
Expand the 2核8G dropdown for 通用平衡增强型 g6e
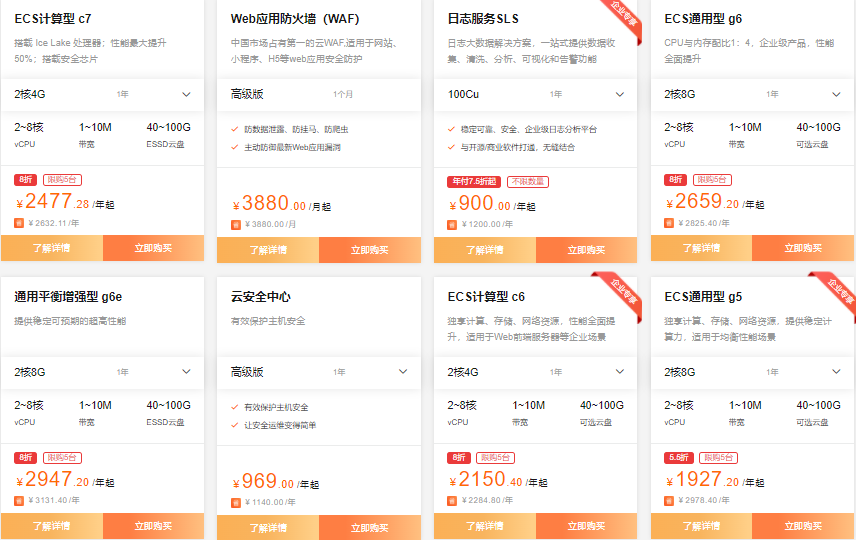103,372
